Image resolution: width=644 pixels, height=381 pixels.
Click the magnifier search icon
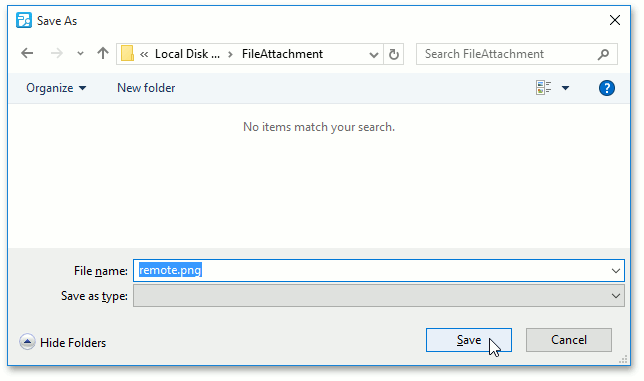pos(603,54)
